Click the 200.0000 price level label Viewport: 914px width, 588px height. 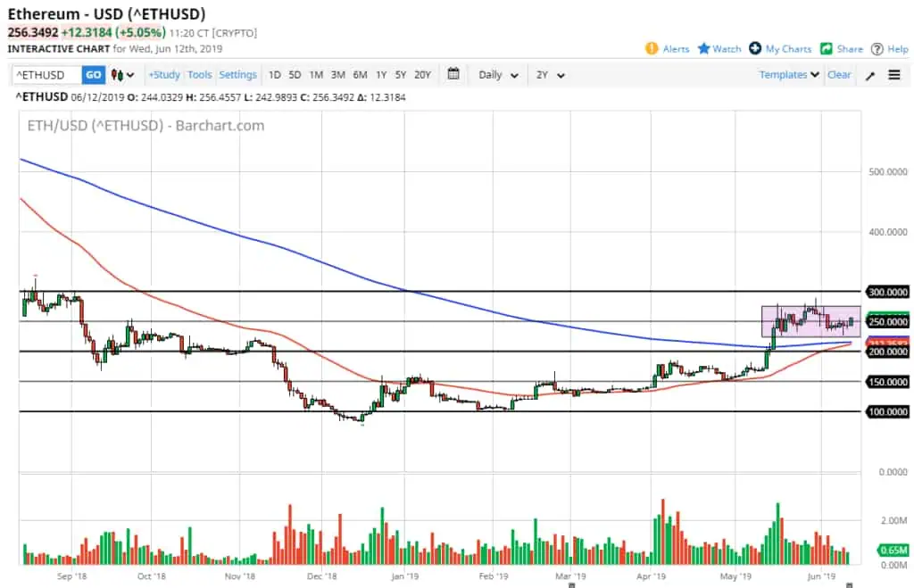(x=887, y=352)
